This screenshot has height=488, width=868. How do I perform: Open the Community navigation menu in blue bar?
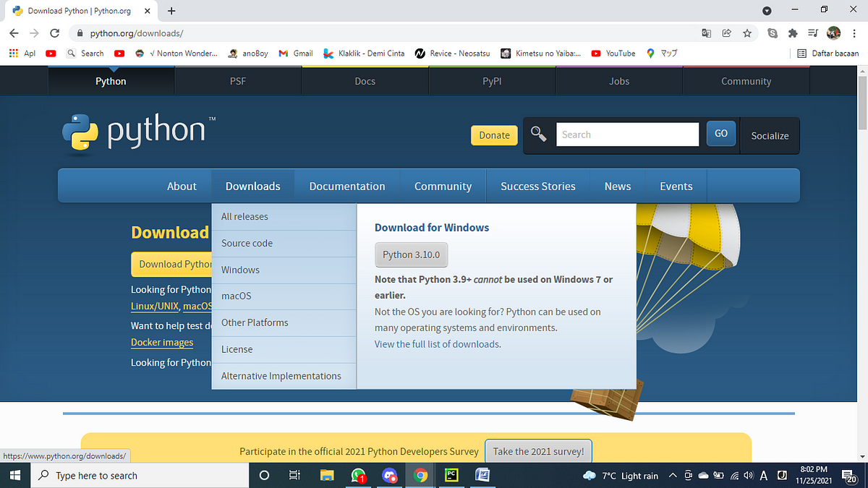(x=443, y=186)
